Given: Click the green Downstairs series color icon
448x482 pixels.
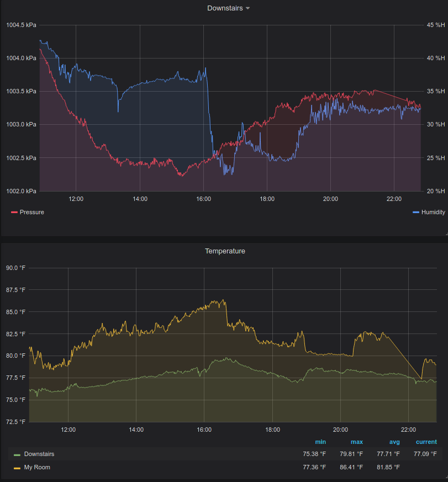Looking at the screenshot, I should pos(17,454).
